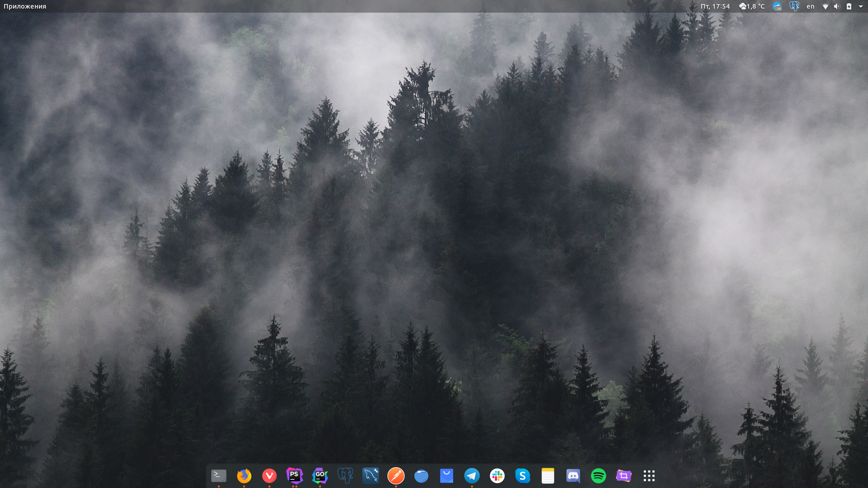Launch Discord from the dock
Screen dimensions: 868x488
point(573,475)
